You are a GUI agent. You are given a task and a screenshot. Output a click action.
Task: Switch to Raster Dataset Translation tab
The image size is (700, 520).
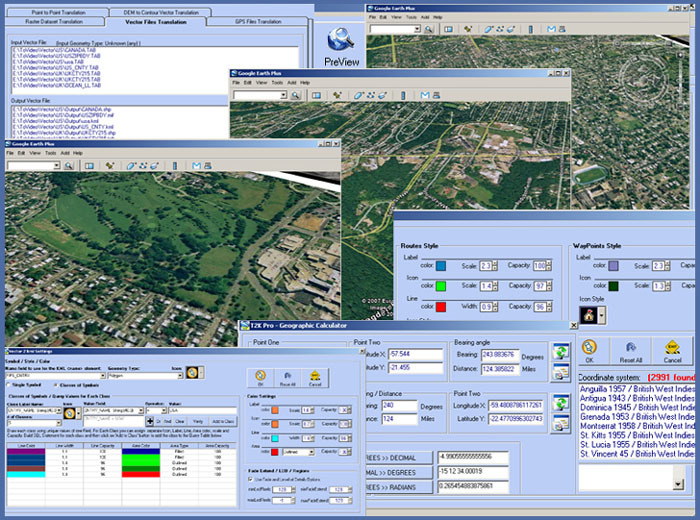54,21
